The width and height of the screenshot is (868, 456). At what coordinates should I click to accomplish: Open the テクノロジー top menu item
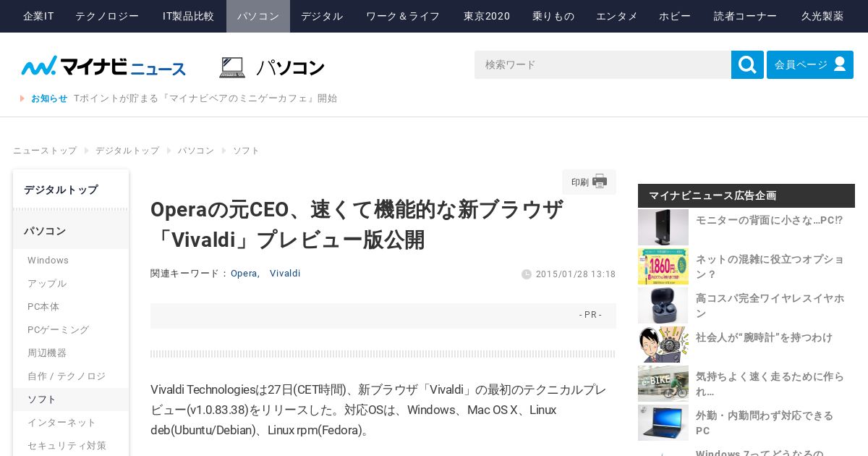pyautogui.click(x=107, y=16)
